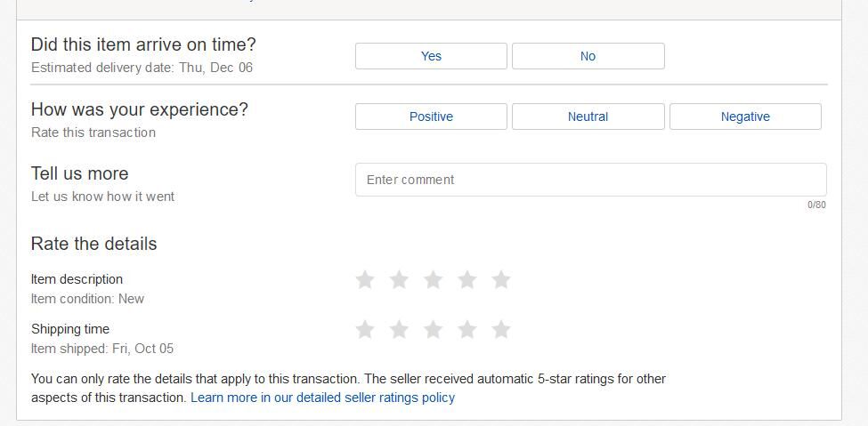This screenshot has height=426, width=868.
Task: Rate item description two stars
Action: tap(399, 280)
